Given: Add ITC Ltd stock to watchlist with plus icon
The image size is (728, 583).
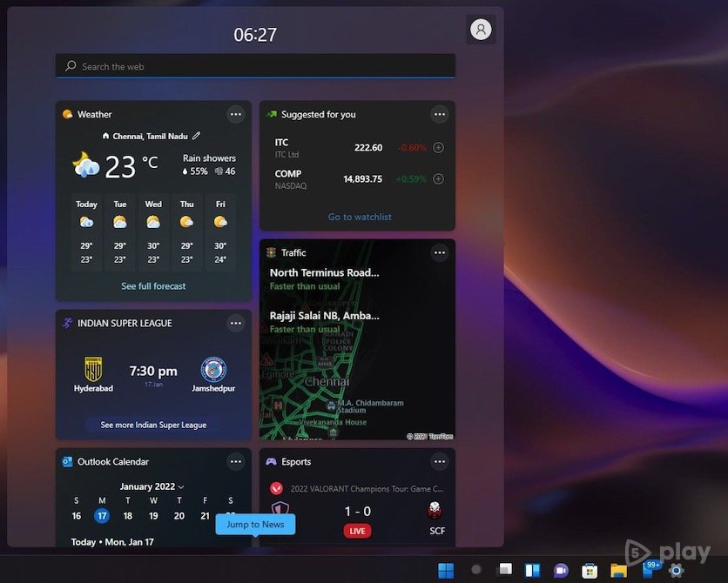Looking at the screenshot, I should tap(439, 147).
